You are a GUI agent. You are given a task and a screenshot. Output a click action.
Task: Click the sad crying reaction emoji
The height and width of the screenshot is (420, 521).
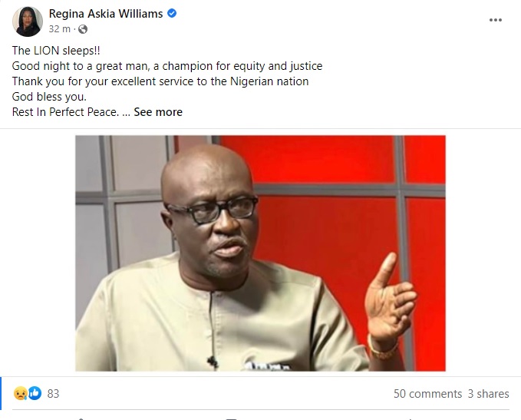click(20, 393)
